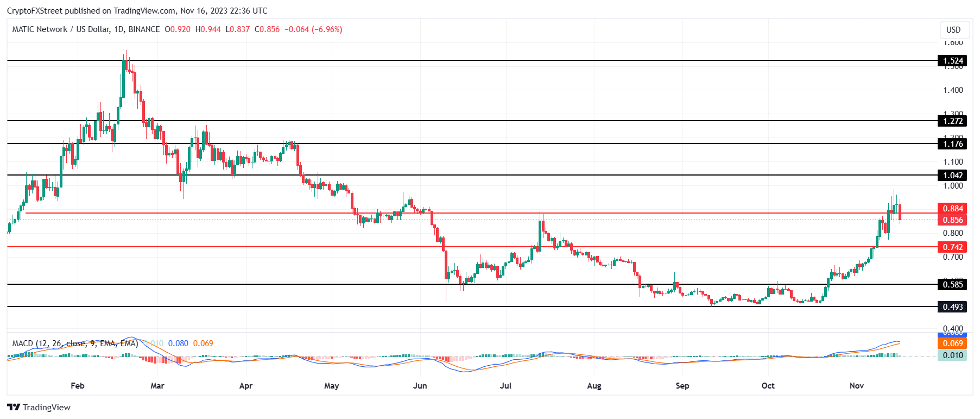This screenshot has height=419, width=980.
Task: Click the 1.000 price axis tick
Action: [x=953, y=186]
